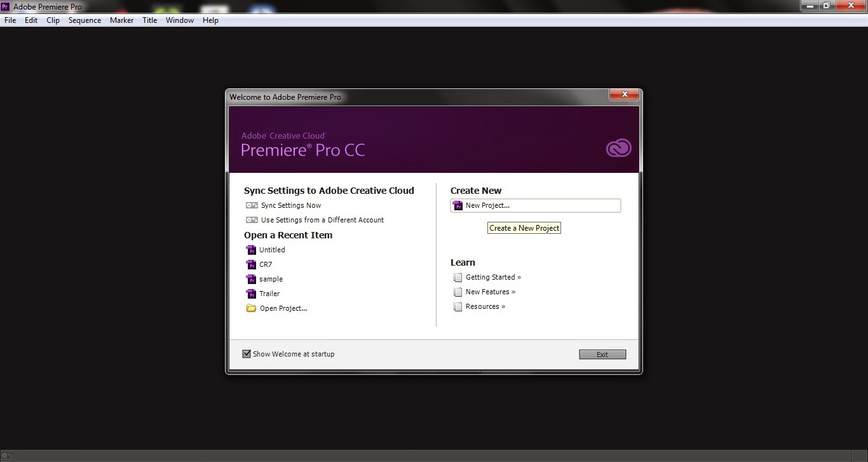This screenshot has width=868, height=462.
Task: Open the Window menu
Action: [x=180, y=20]
